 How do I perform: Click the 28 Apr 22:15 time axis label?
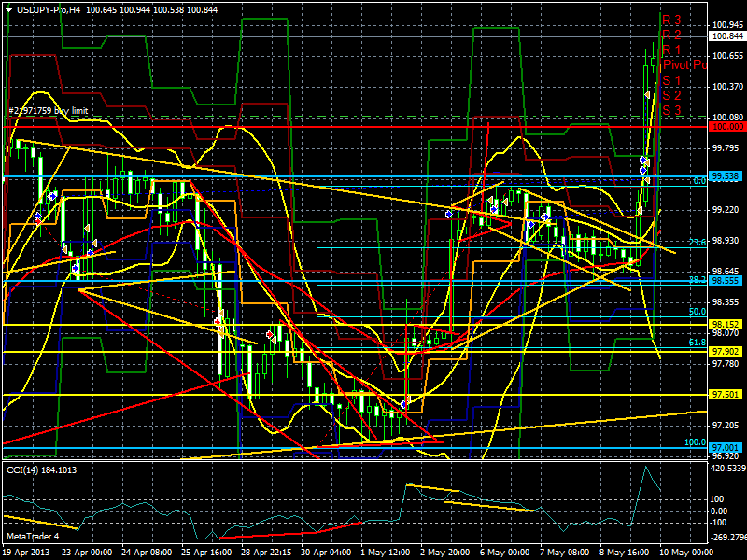click(x=266, y=553)
